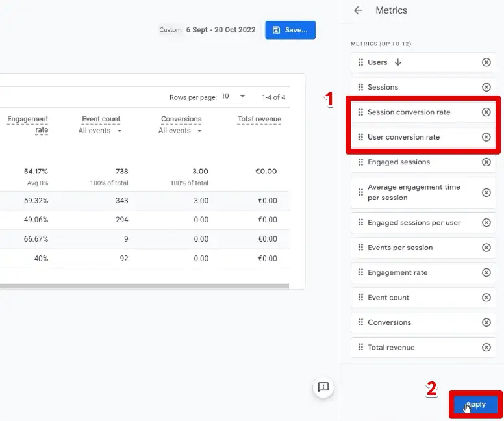The height and width of the screenshot is (421, 504).
Task: Open the custom date range picker
Action: [x=207, y=30]
